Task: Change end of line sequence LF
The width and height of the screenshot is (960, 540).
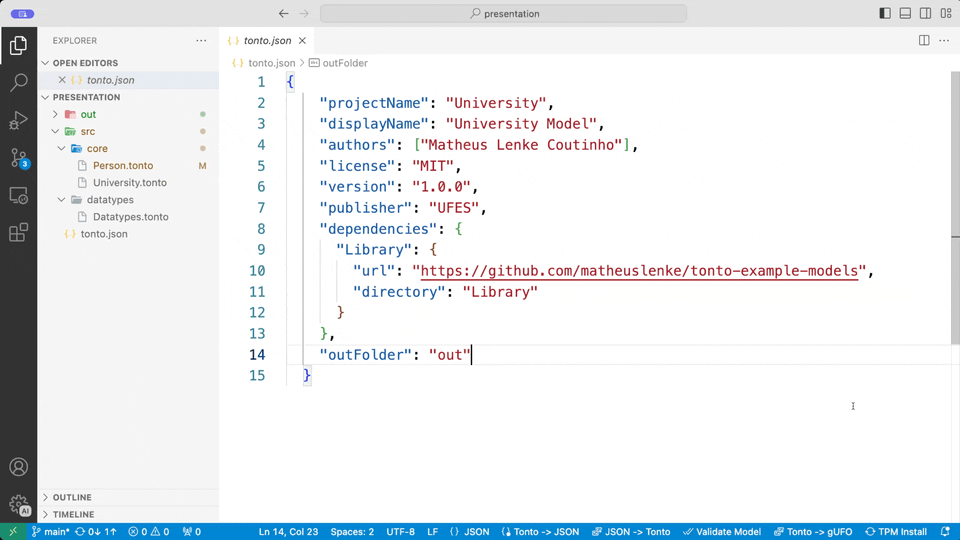Action: (432, 531)
